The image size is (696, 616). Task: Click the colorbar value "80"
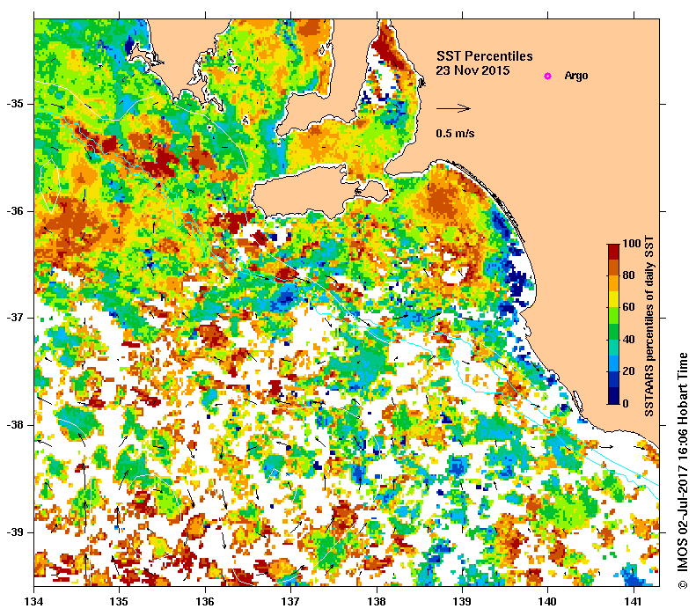[628, 275]
